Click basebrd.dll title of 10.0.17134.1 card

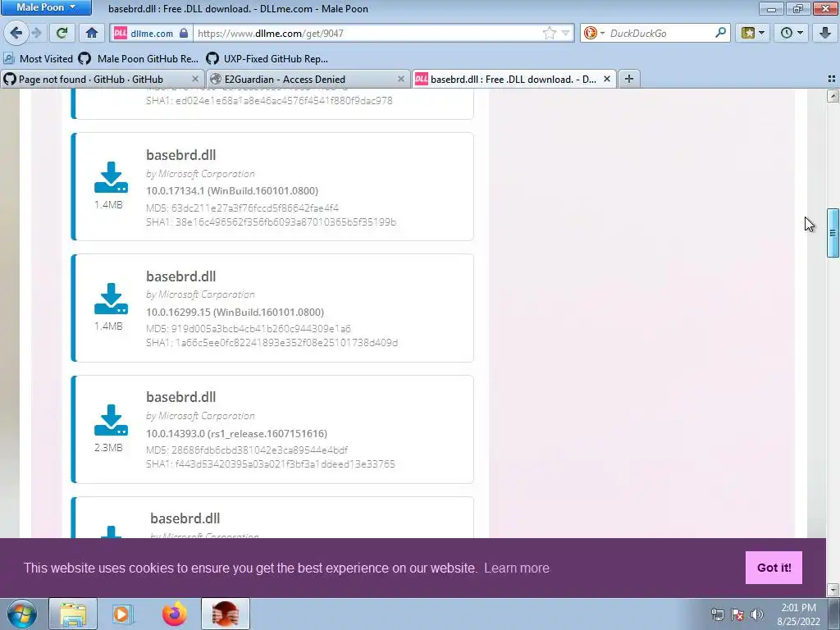point(181,155)
